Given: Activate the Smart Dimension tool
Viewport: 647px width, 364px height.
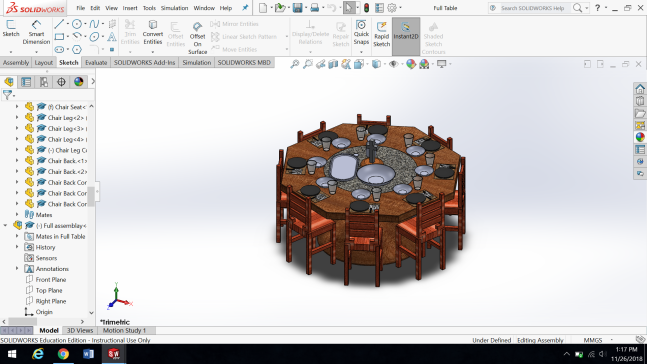Looking at the screenshot, I should [x=36, y=32].
